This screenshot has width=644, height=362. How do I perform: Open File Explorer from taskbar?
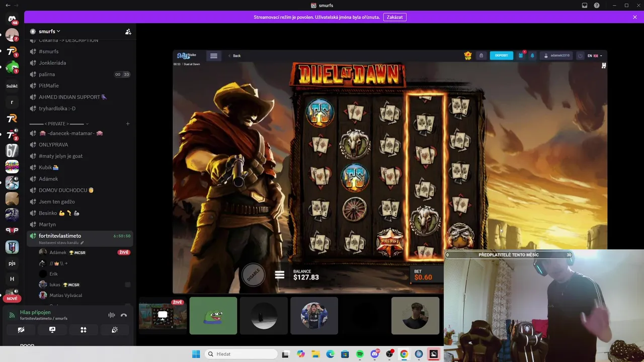tap(315, 354)
